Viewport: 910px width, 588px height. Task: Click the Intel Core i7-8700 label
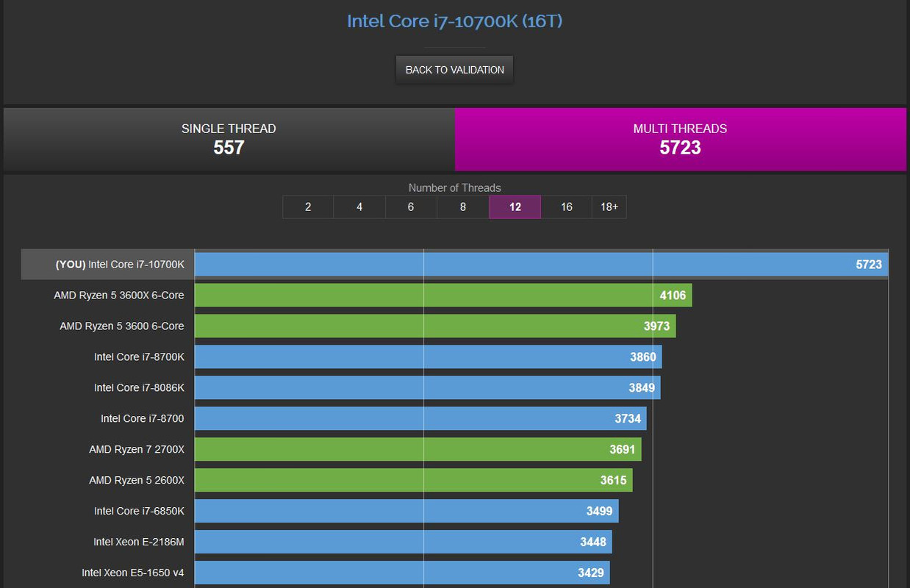point(143,419)
